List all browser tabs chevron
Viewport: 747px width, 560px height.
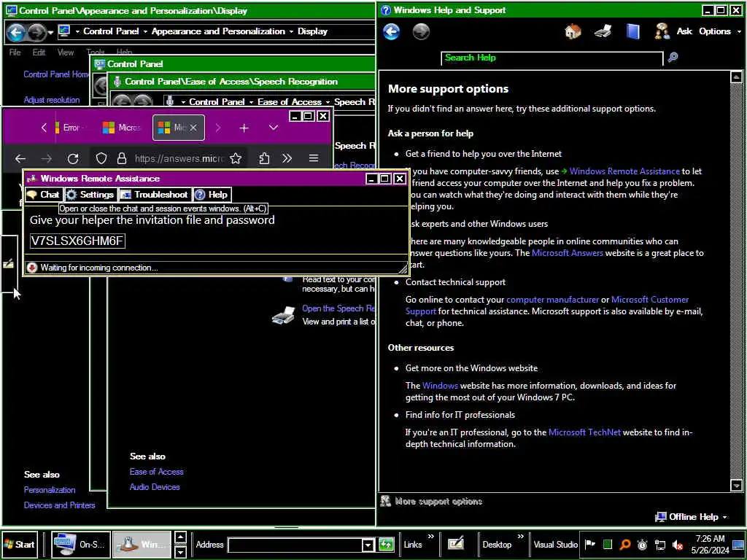[x=274, y=128]
